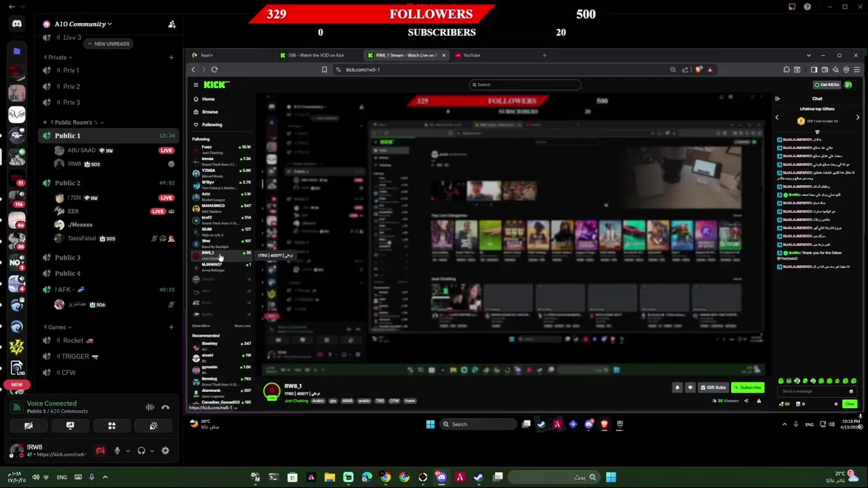Screen dimensions: 868x488
Task: Switch to the YouTube browser tab
Action: (471, 56)
